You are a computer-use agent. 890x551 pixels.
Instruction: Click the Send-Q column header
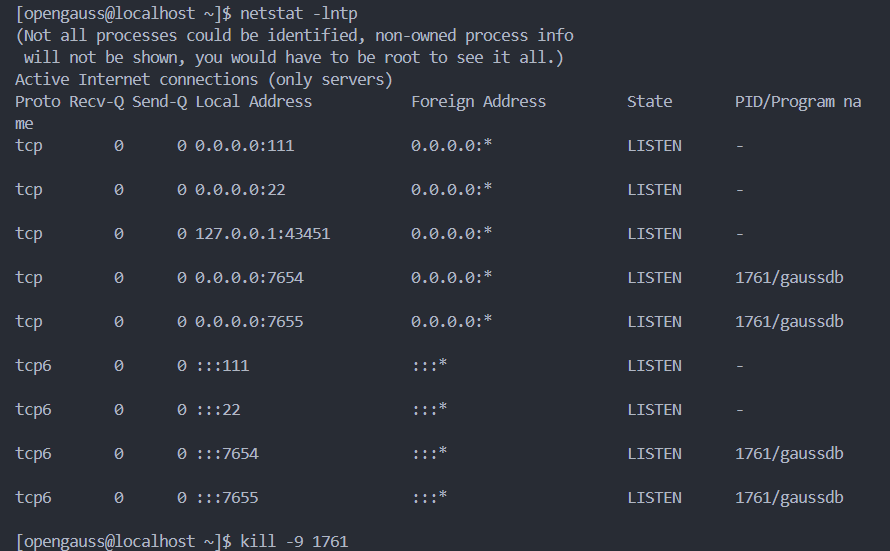[x=160, y=101]
